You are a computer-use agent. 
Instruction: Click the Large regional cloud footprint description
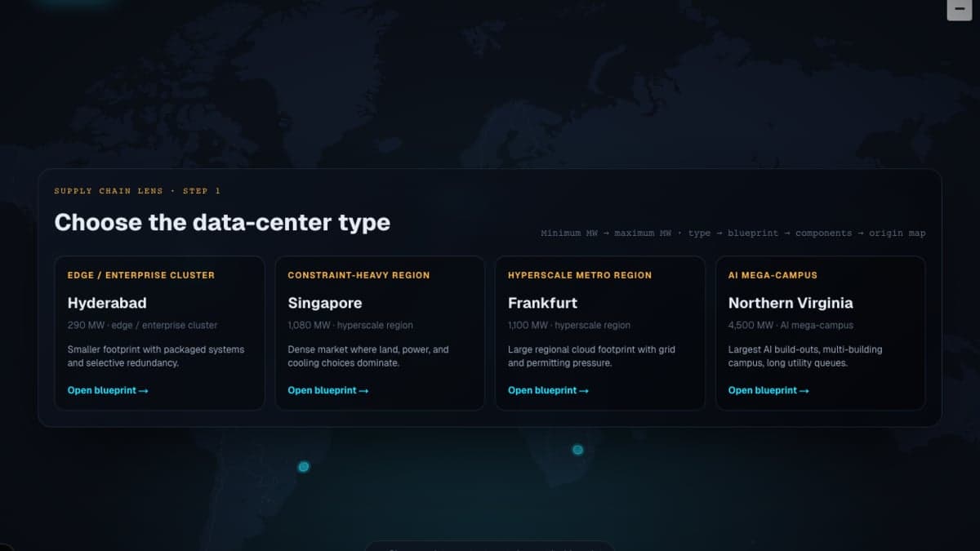pyautogui.click(x=591, y=356)
